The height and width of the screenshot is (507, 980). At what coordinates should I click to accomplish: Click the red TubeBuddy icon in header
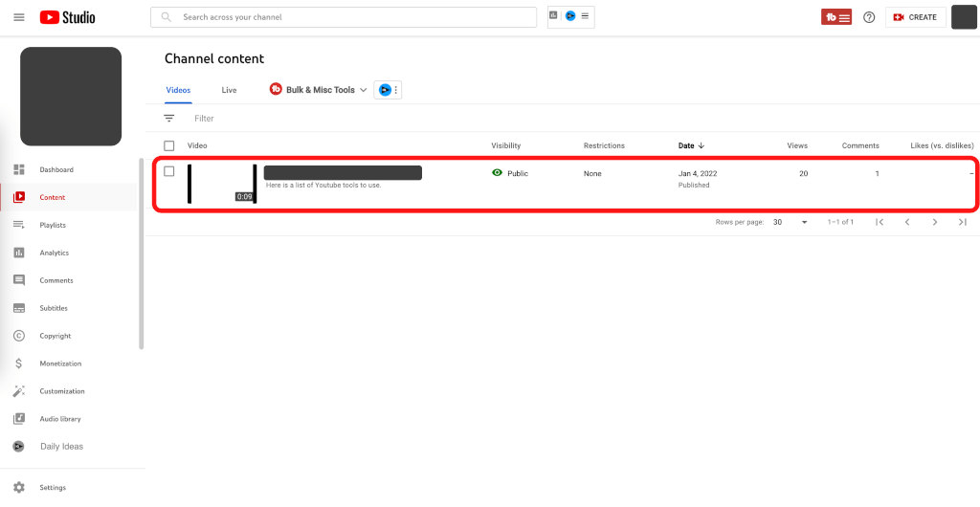pyautogui.click(x=835, y=17)
